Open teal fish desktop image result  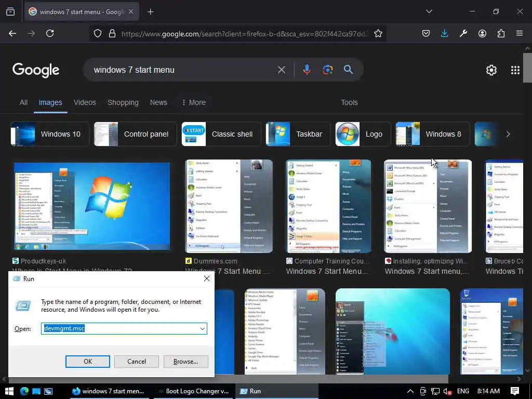tap(393, 331)
